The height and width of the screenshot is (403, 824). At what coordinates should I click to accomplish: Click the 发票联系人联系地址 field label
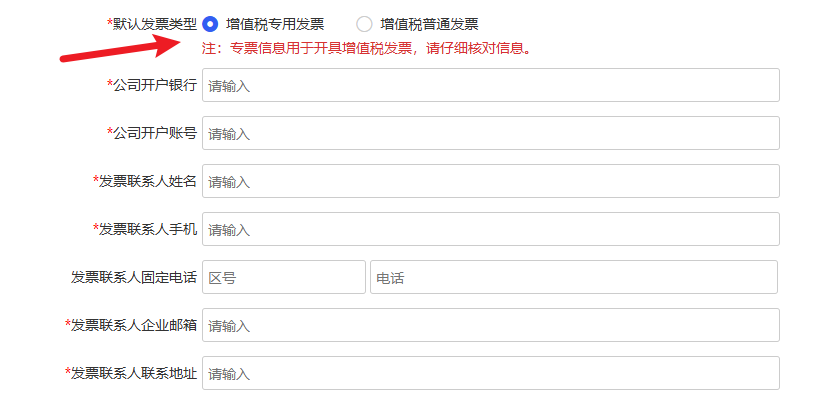point(131,373)
